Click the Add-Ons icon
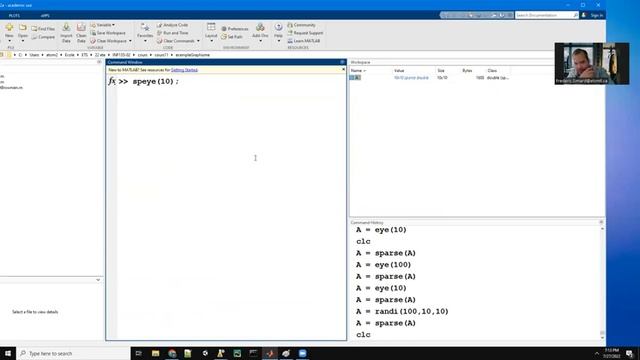Image resolution: width=640 pixels, height=360 pixels. tap(260, 28)
